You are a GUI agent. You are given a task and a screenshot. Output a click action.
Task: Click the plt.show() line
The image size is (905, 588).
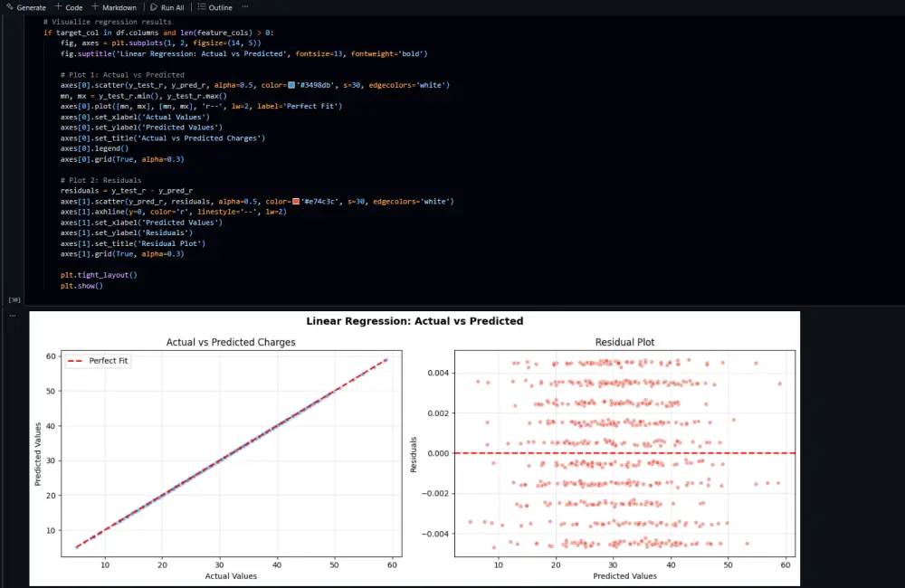(81, 286)
